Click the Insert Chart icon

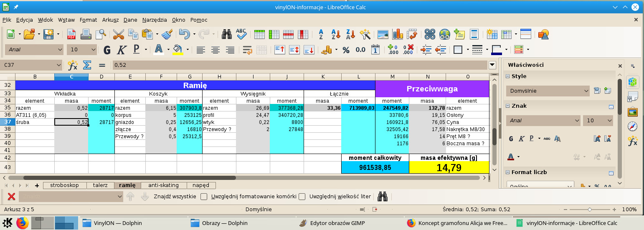coord(398,34)
